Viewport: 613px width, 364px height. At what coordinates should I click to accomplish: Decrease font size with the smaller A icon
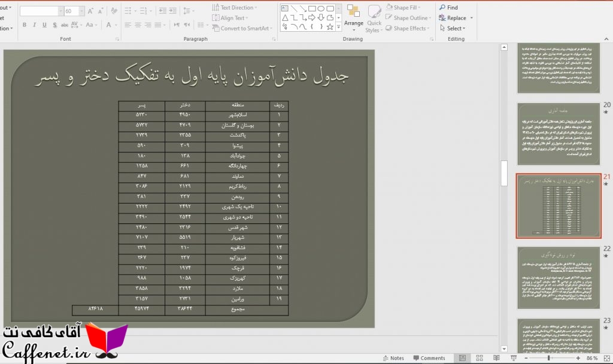tap(101, 11)
